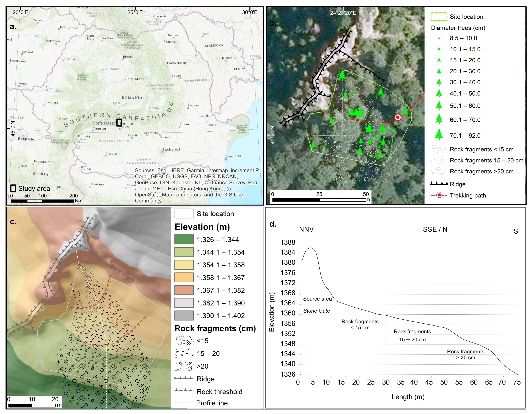Click the Elevation (m) legend heading

[x=202, y=227]
